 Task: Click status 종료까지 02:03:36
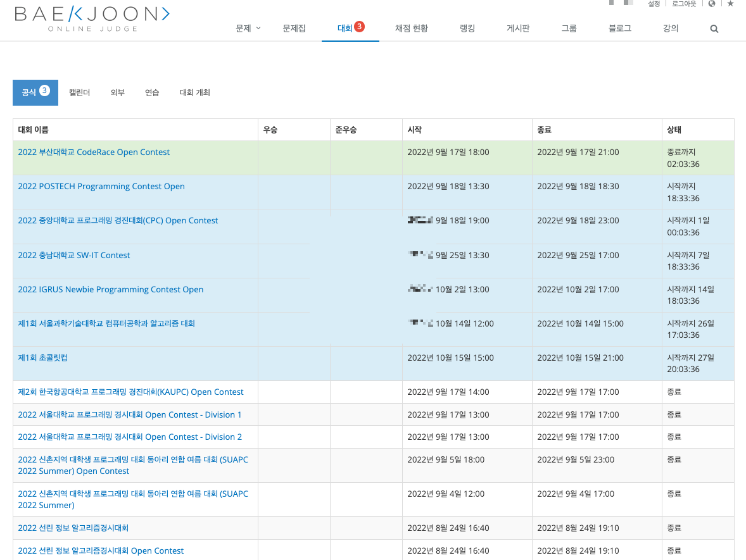(x=683, y=158)
